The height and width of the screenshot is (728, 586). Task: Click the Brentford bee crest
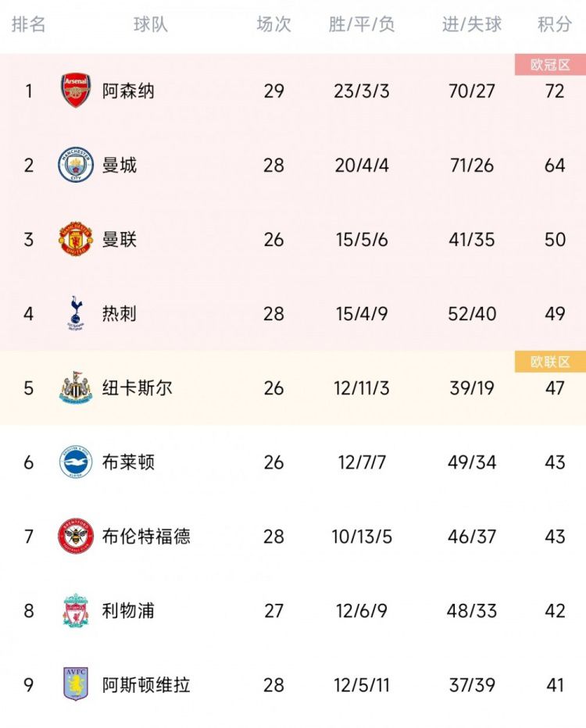pyautogui.click(x=77, y=536)
